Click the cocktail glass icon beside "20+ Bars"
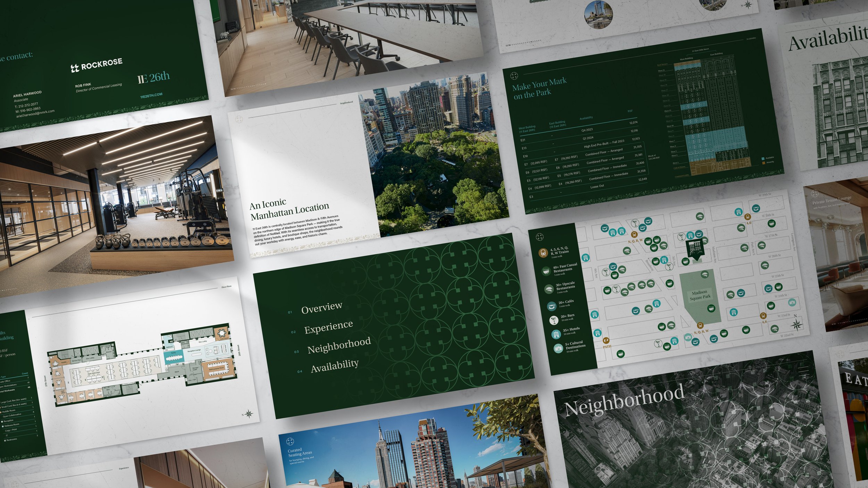 click(x=553, y=320)
